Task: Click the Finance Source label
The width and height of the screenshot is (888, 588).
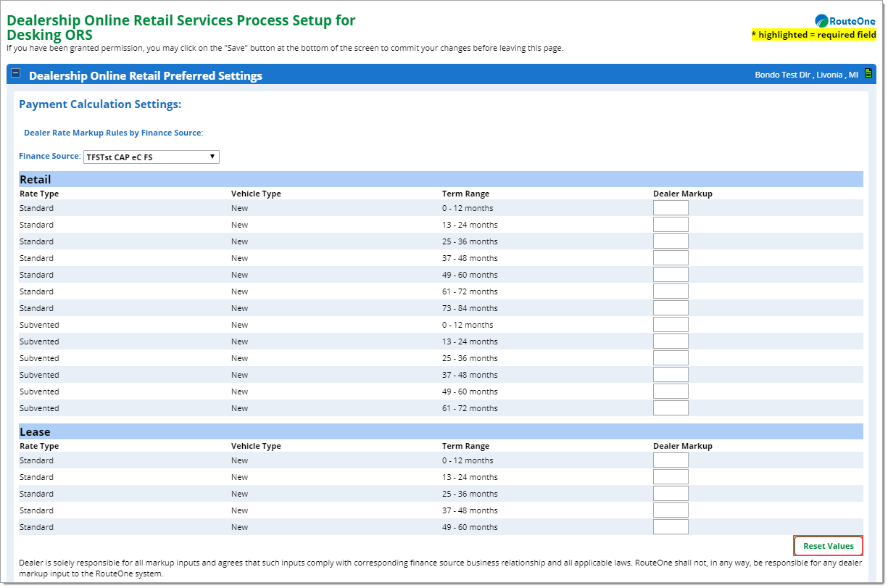Action: click(x=49, y=157)
